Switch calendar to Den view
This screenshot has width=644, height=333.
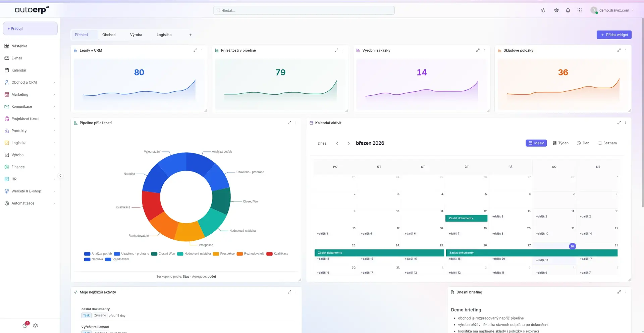point(583,143)
